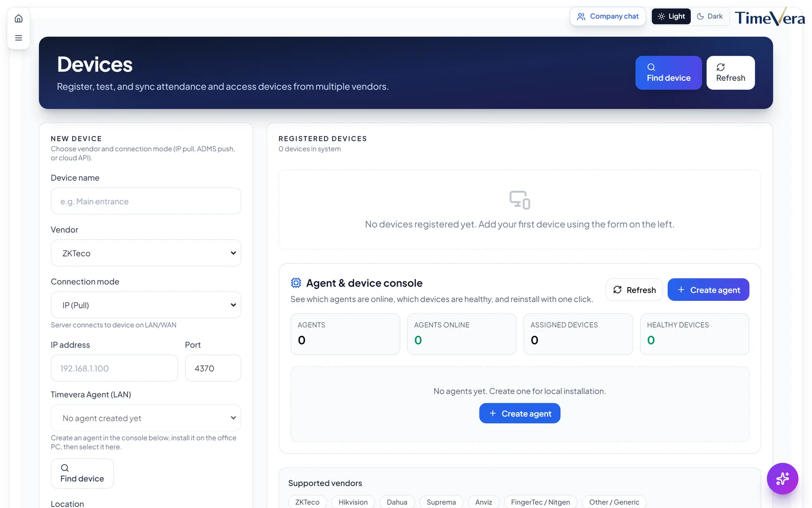Click the Agent & device console chip icon
This screenshot has width=812, height=508.
point(296,283)
